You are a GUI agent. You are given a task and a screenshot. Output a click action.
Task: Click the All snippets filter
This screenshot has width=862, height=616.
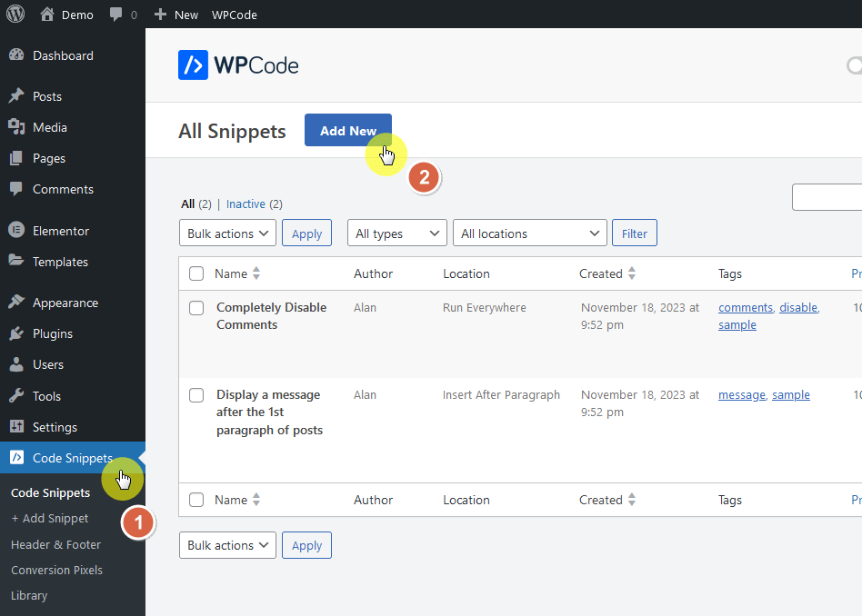click(188, 204)
